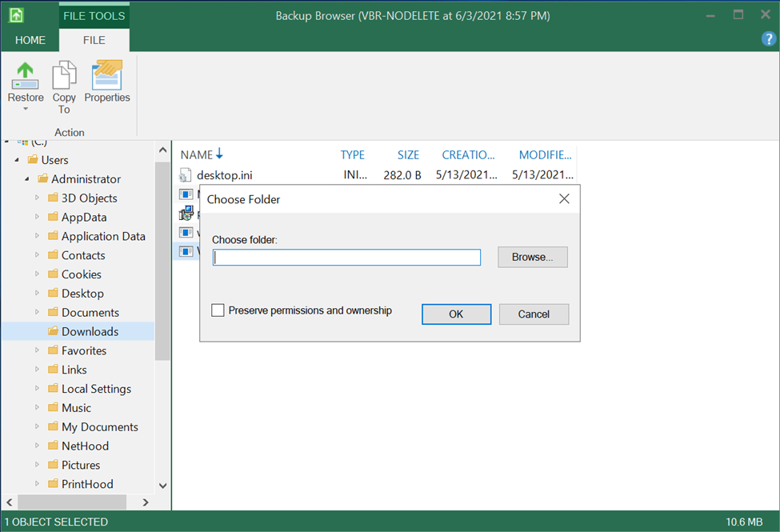Click the Choose folder text field
The height and width of the screenshot is (532, 780).
346,258
